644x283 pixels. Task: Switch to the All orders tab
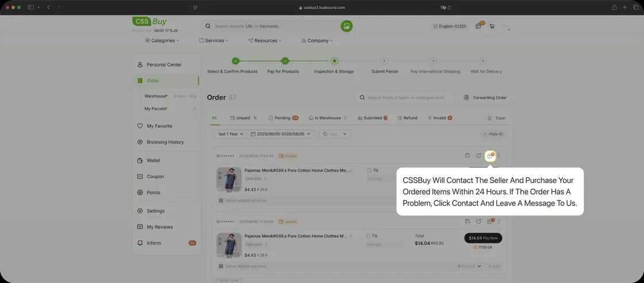(214, 118)
